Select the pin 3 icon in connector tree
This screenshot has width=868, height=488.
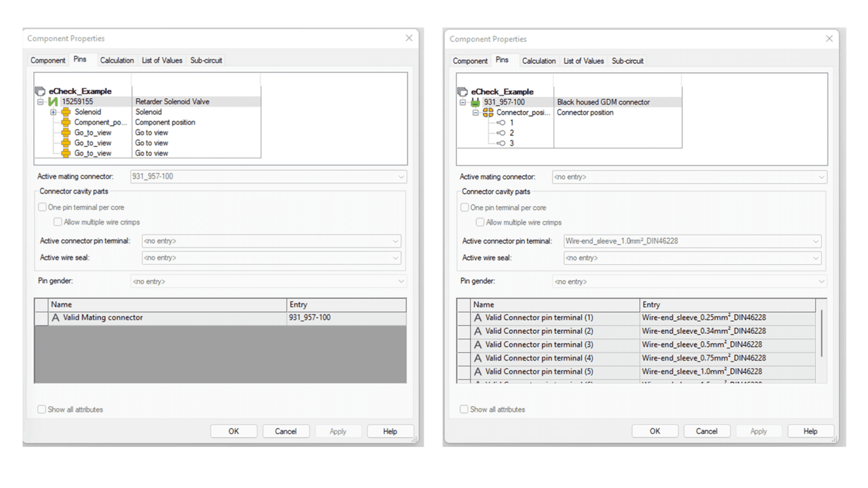[x=501, y=143]
